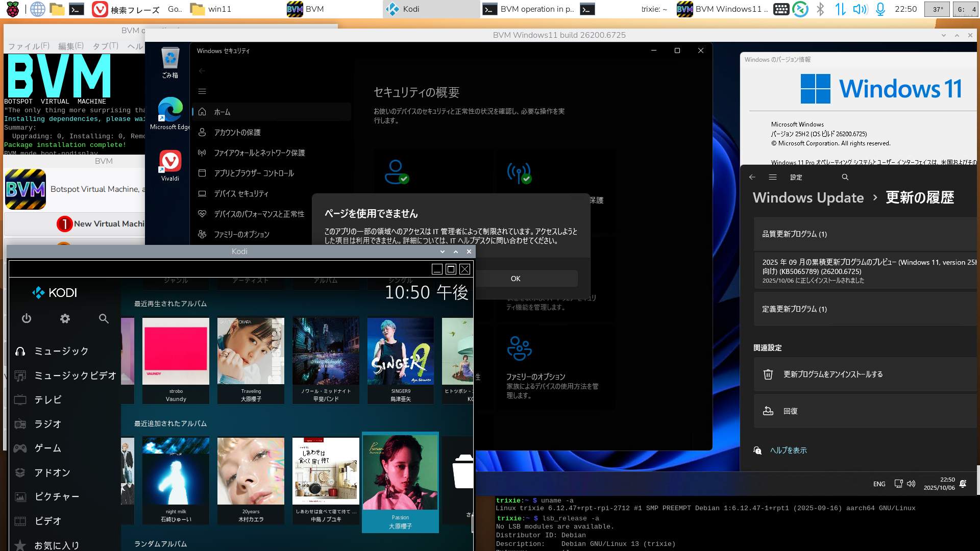Screen dimensions: 980x551
Task: Click search icon in Settings window
Action: point(845,177)
